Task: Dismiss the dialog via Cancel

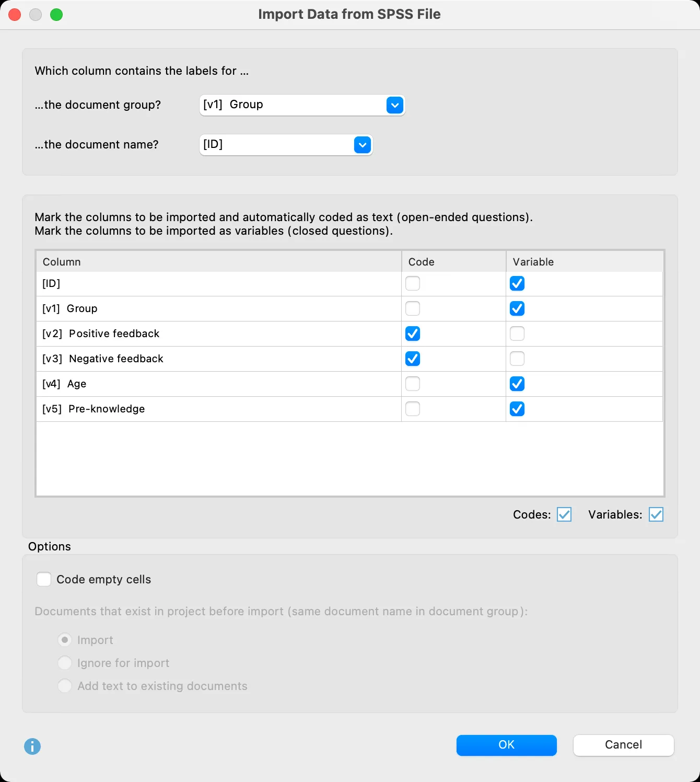Action: pyautogui.click(x=623, y=745)
